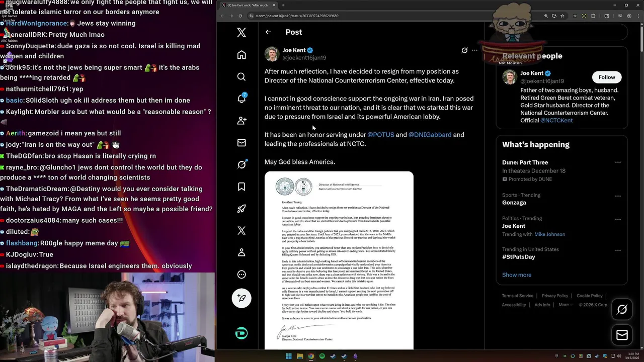644x362 pixels.
Task: Expand the footer More menu
Action: pos(566,305)
